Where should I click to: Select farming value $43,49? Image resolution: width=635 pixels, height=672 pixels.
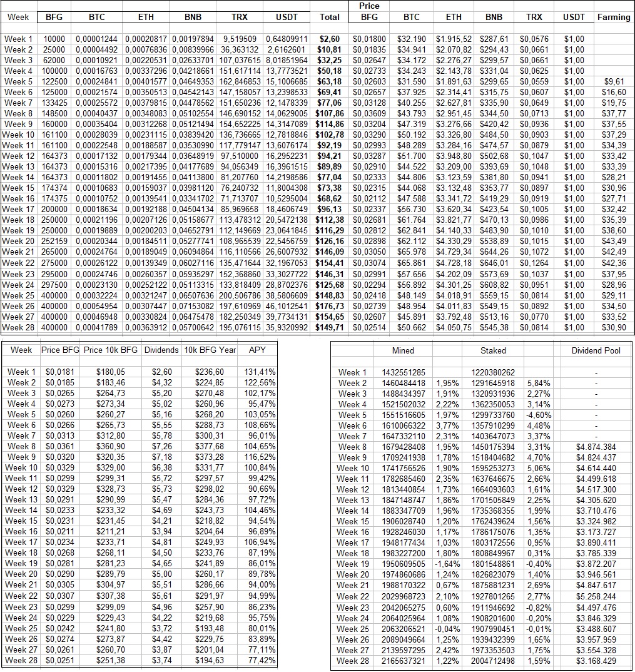click(x=614, y=242)
